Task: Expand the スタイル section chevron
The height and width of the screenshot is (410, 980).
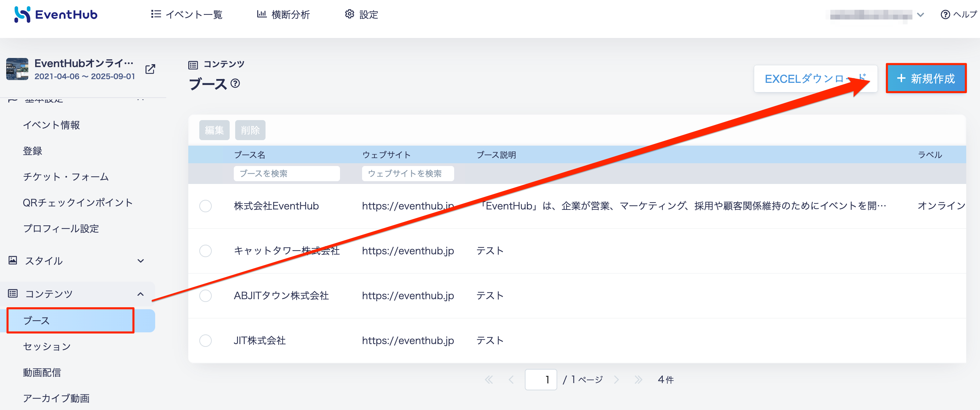Action: tap(141, 261)
